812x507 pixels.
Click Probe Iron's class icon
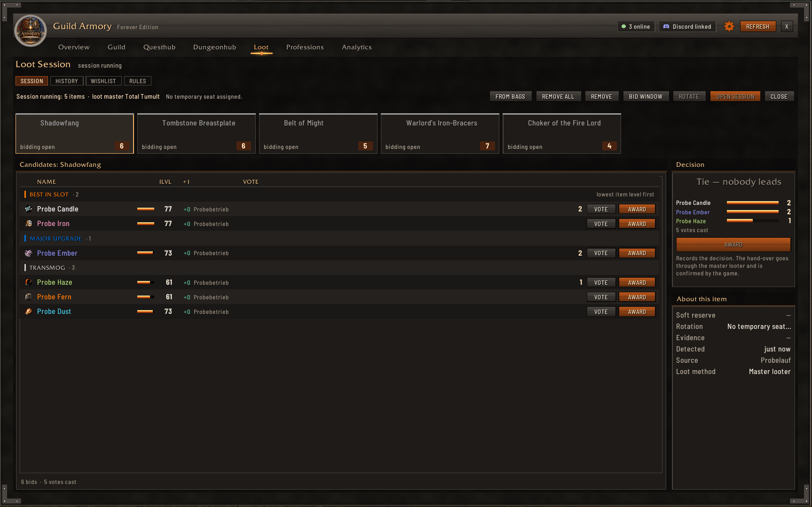[x=29, y=224]
